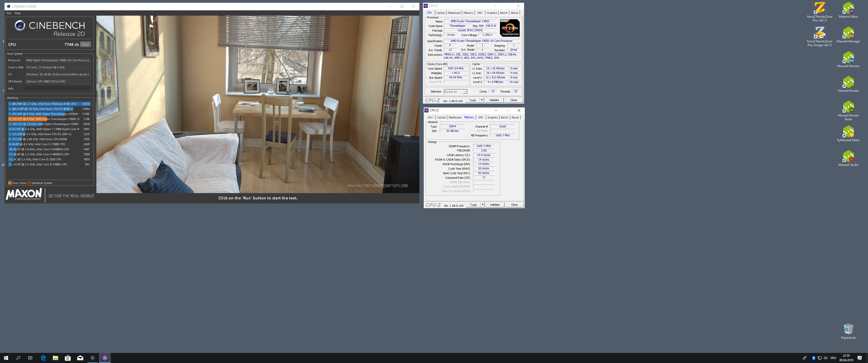Image resolution: width=868 pixels, height=363 pixels.
Task: Select ranking row Intel Xeon X5650
Action: click(49, 139)
